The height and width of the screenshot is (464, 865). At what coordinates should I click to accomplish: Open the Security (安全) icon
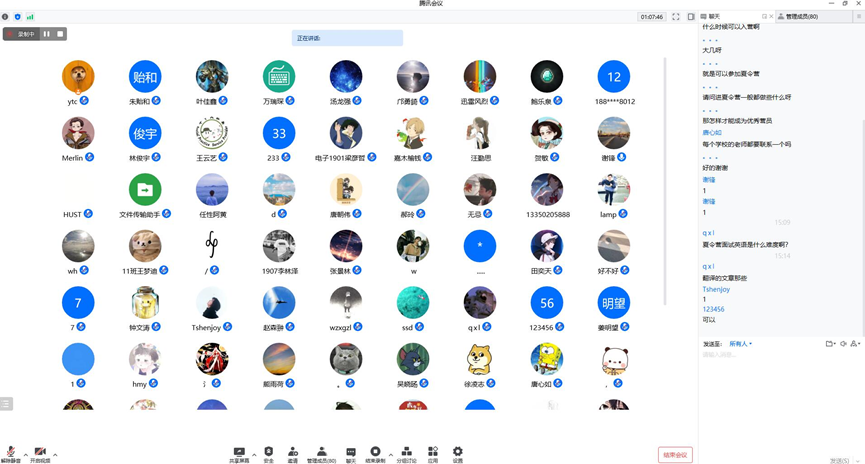(268, 453)
